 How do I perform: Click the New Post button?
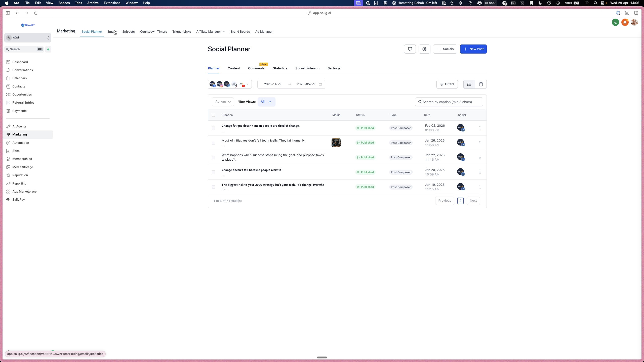tap(473, 49)
